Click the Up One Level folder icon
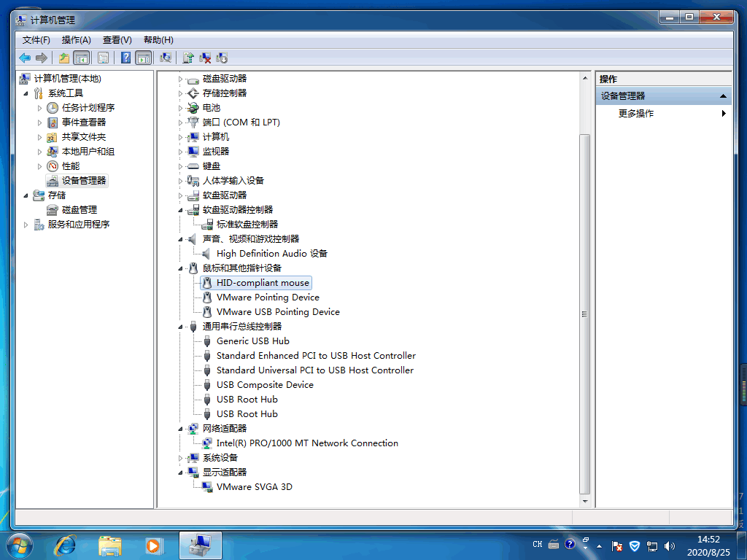Image resolution: width=747 pixels, height=560 pixels. pos(64,58)
